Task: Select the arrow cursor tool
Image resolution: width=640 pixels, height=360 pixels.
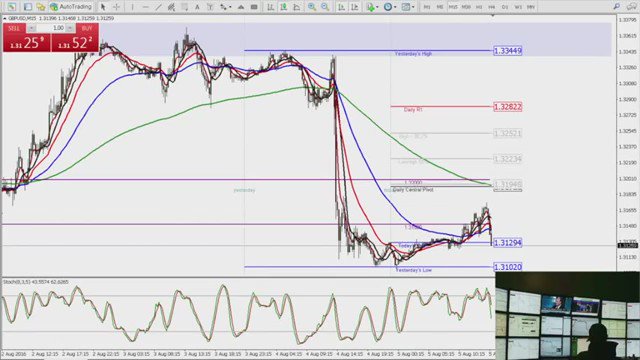Action: point(103,7)
